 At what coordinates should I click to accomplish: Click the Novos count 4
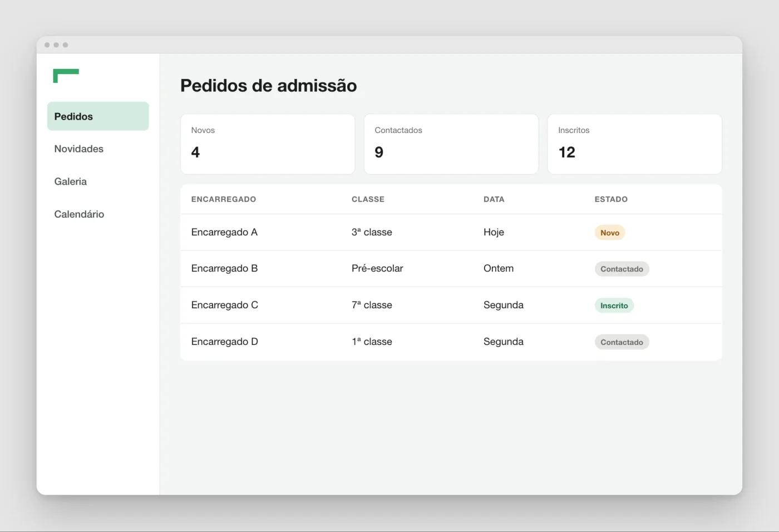[x=195, y=152]
